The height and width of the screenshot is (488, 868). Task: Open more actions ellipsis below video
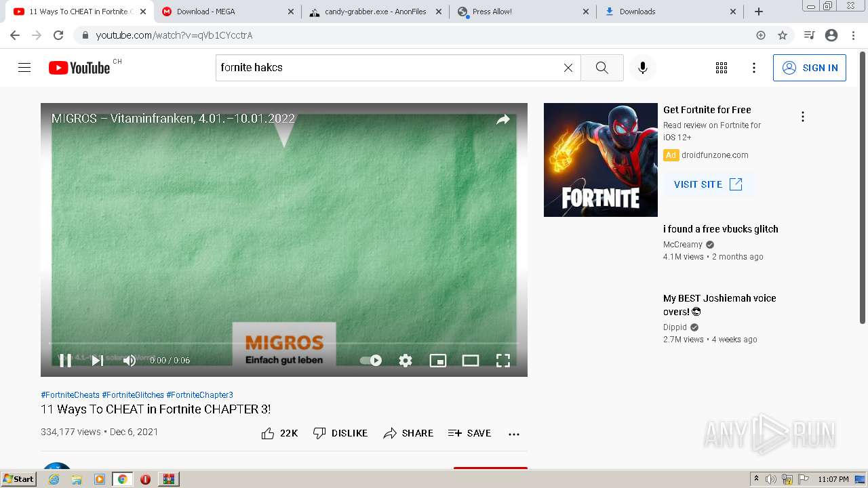514,434
